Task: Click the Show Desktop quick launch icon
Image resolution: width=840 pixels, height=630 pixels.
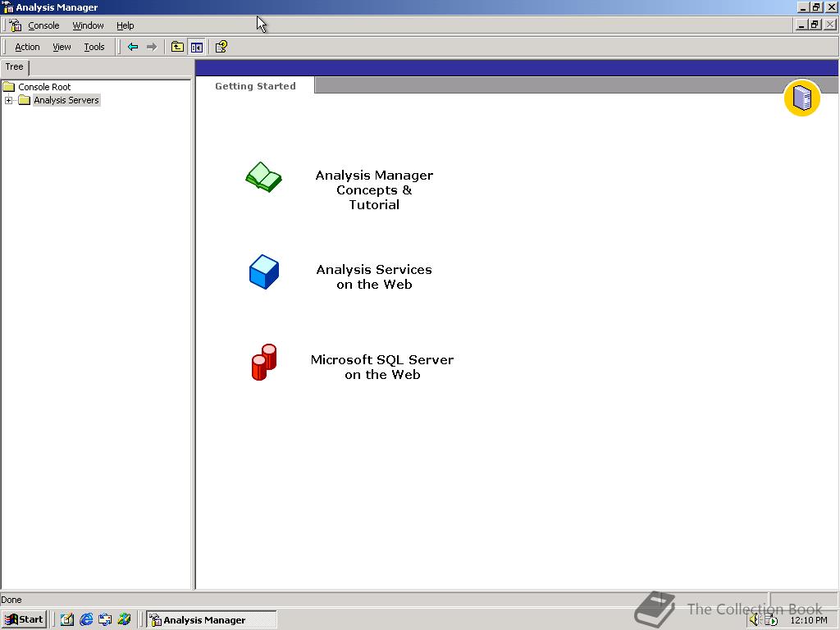Action: click(x=67, y=620)
